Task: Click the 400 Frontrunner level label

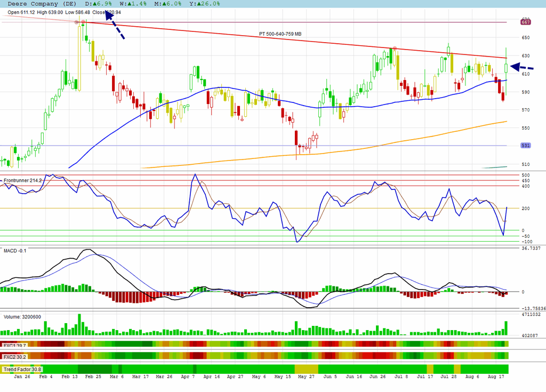Action: pos(525,186)
